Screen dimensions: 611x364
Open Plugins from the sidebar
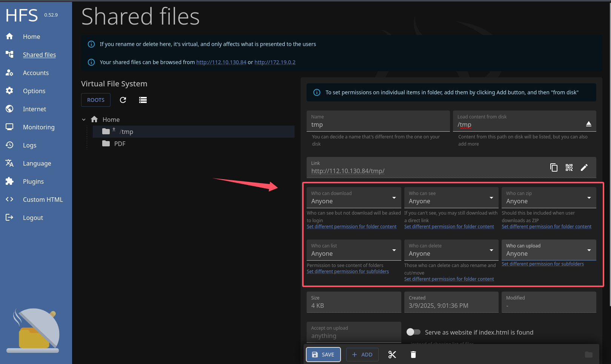(x=33, y=181)
